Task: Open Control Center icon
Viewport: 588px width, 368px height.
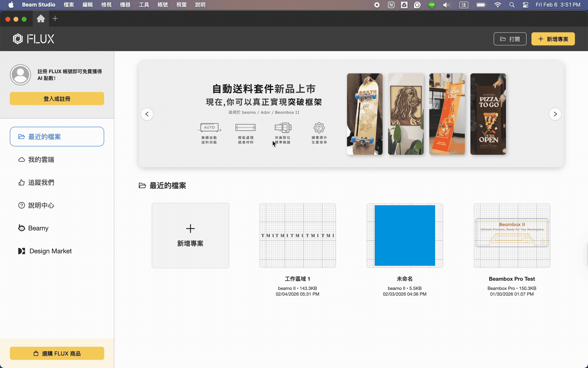Action: pyautogui.click(x=525, y=5)
